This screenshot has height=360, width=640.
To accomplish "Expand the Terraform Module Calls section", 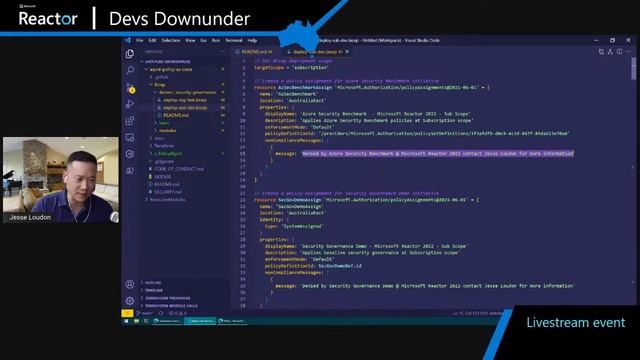I will pos(171,306).
